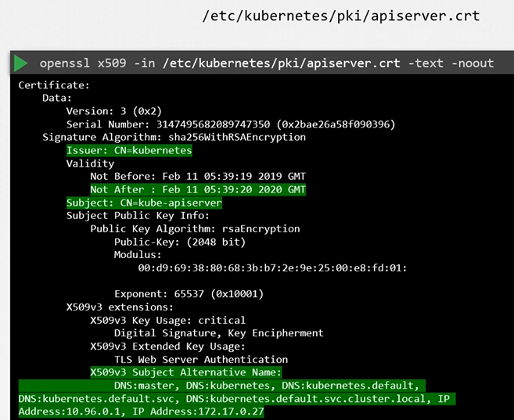This screenshot has height=420, width=514.
Task: Click the X509v3 Key Usage: critical line
Action: (167, 320)
